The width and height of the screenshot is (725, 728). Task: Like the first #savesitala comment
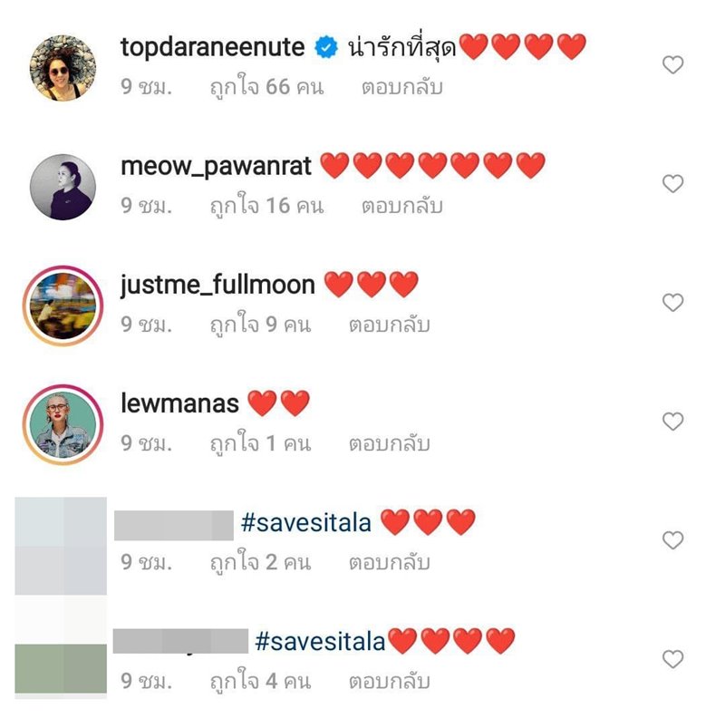672,540
